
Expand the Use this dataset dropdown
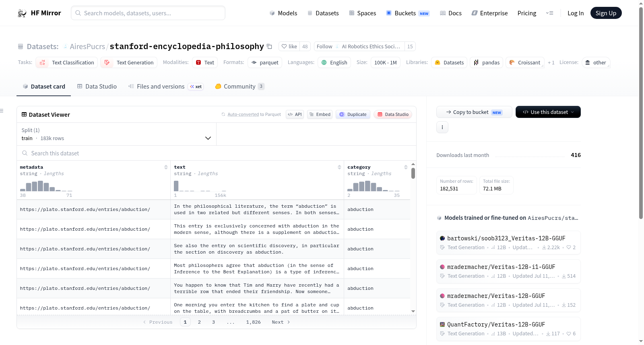pos(548,112)
